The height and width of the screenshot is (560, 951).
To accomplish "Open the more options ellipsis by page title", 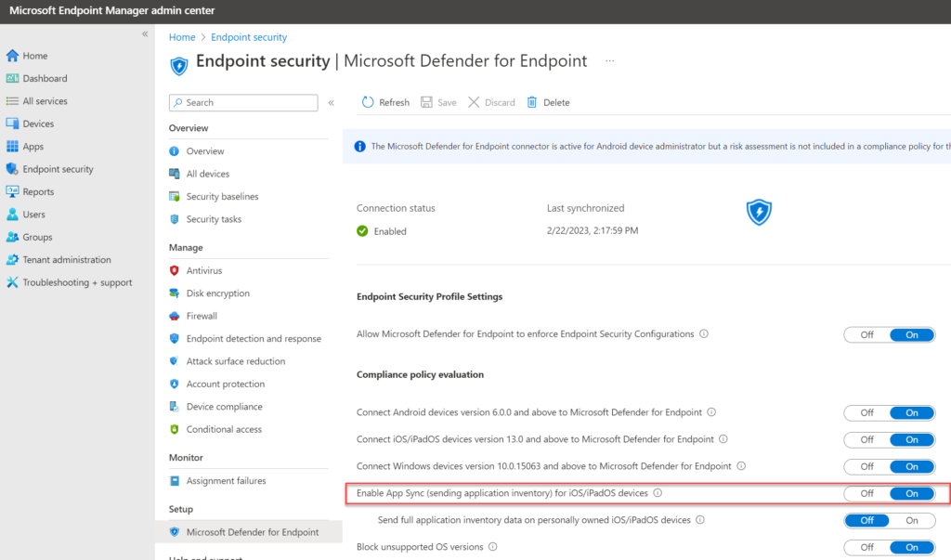I will pos(609,60).
